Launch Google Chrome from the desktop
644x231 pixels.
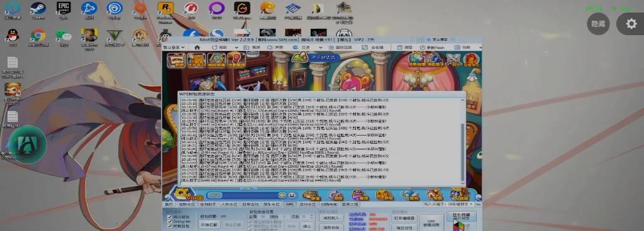click(38, 36)
